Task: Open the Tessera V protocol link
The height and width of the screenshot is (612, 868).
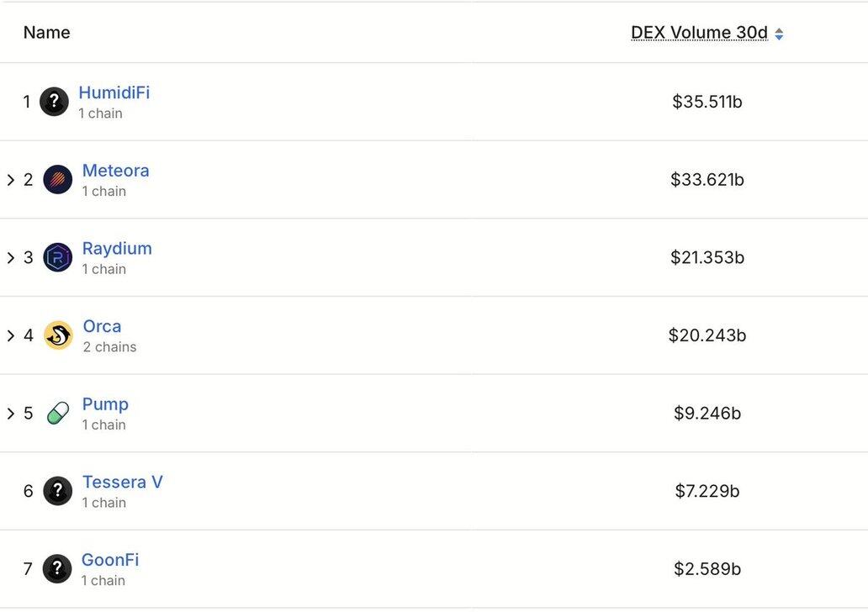Action: click(122, 482)
